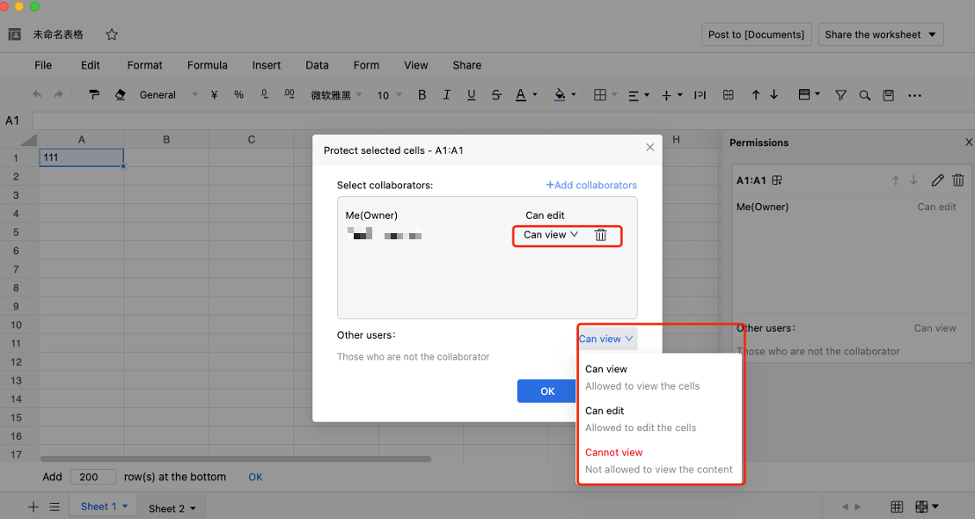Expand the Share the worksheet dropdown
This screenshot has width=976, height=520.
[880, 34]
